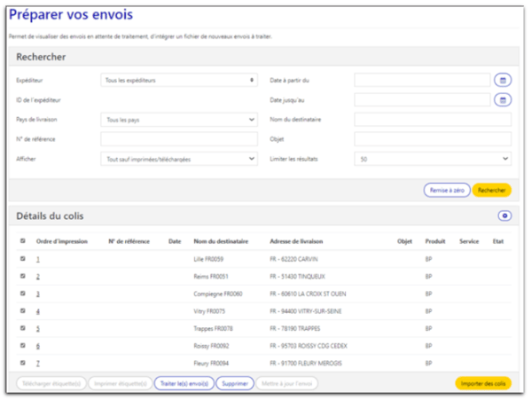
Task: Click 'Importer des colis' button
Action: [x=483, y=383]
